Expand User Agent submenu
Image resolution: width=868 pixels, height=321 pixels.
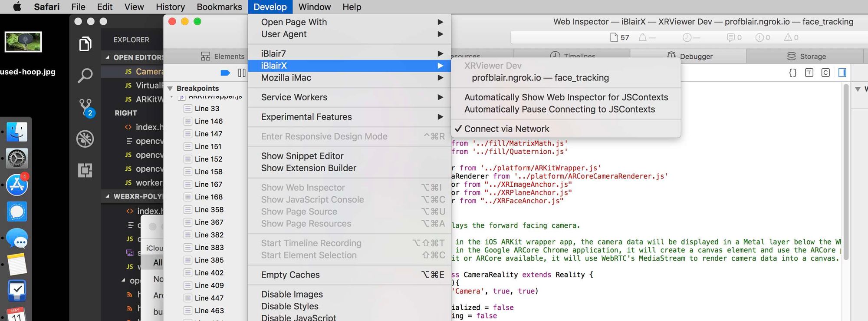click(349, 34)
